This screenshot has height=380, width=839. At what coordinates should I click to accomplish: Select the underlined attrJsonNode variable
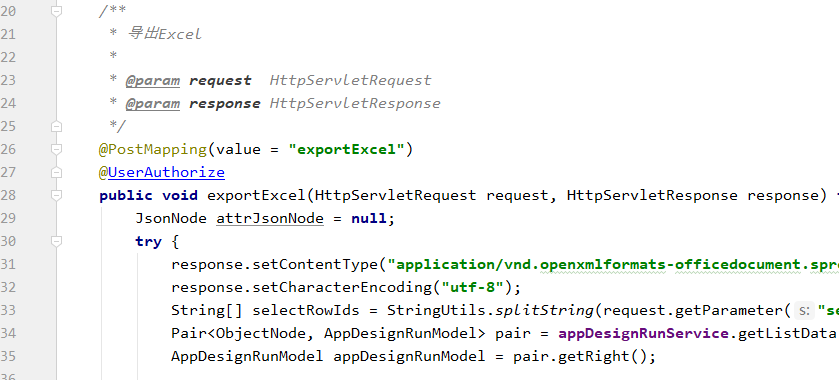[x=270, y=218]
